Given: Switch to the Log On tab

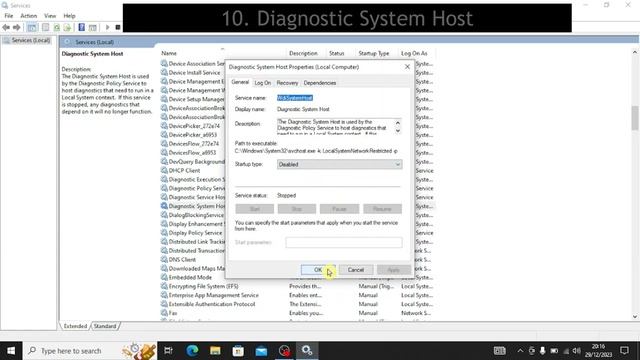Looking at the screenshot, I should [262, 83].
